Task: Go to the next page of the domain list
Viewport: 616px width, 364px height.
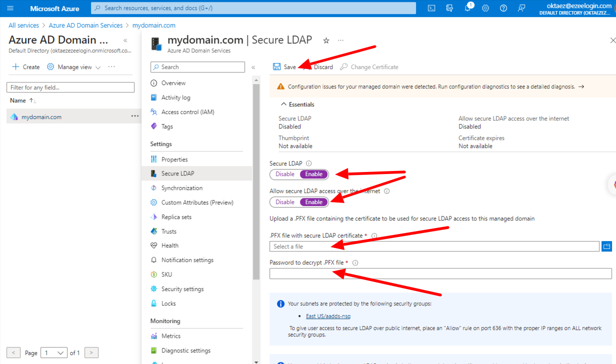Action: [x=91, y=352]
